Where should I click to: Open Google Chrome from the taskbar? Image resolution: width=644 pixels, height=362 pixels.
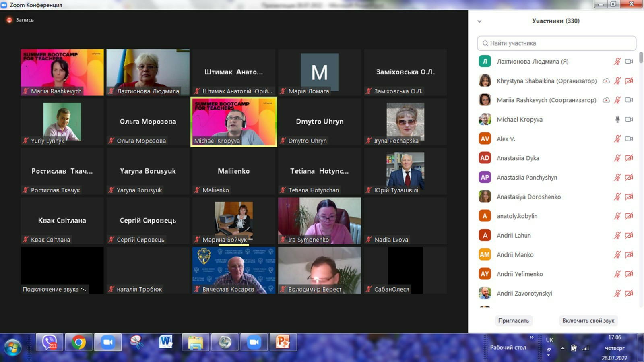(79, 343)
